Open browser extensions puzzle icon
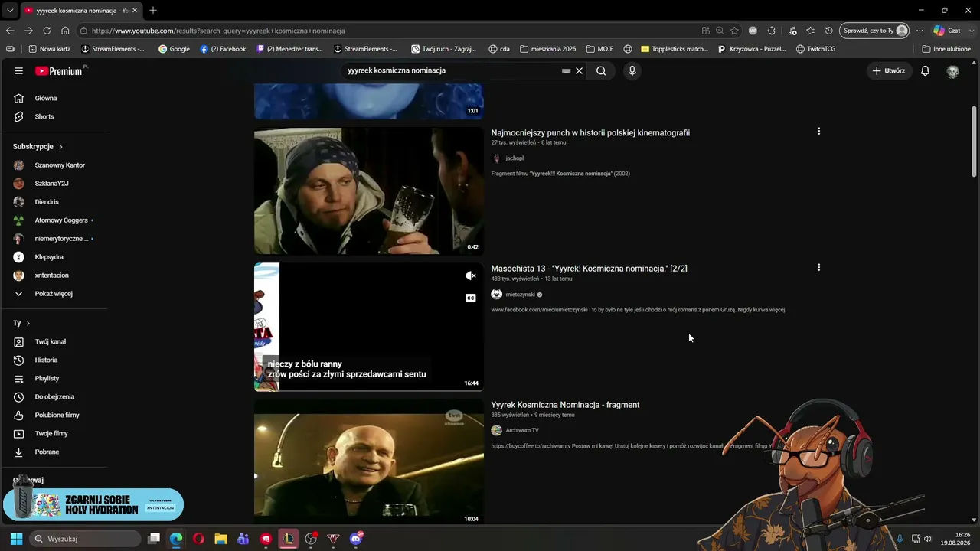980x551 pixels. (x=772, y=31)
